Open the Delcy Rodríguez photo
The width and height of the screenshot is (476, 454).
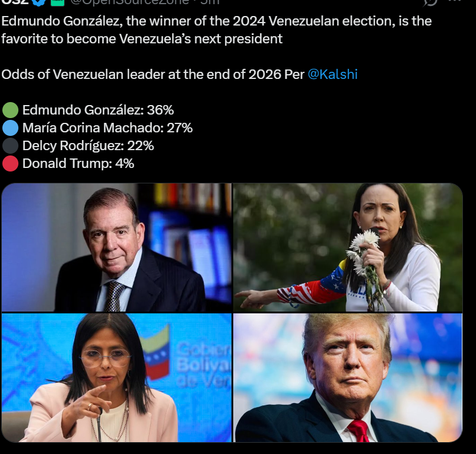[x=116, y=377]
